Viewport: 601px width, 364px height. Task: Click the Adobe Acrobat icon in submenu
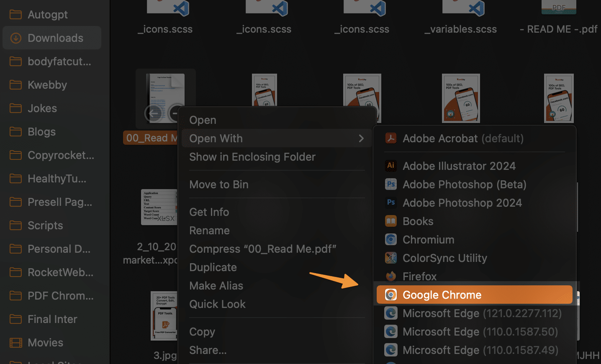390,138
